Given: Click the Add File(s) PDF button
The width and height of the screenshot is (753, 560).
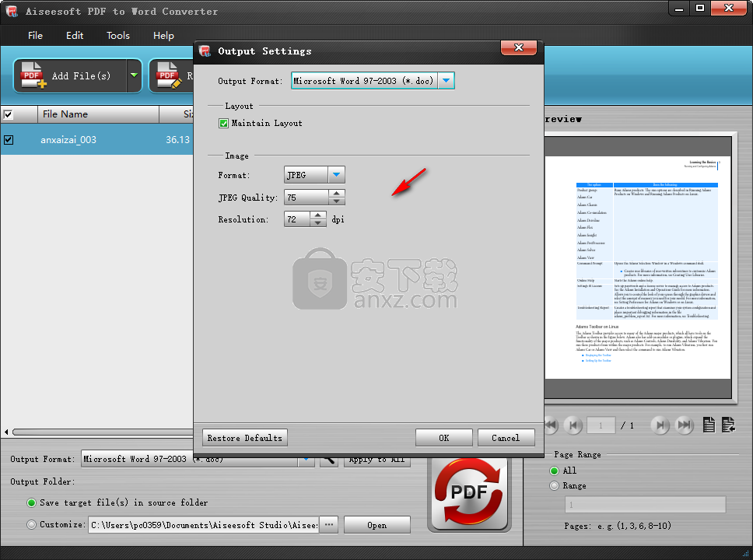Looking at the screenshot, I should 70,76.
